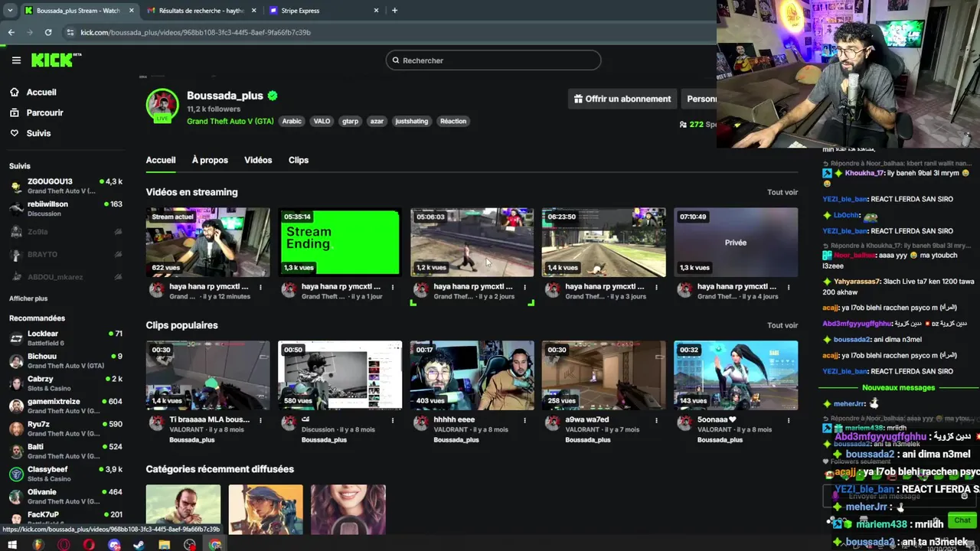Click Offrir un abonnement button
The width and height of the screenshot is (980, 551).
(x=622, y=99)
